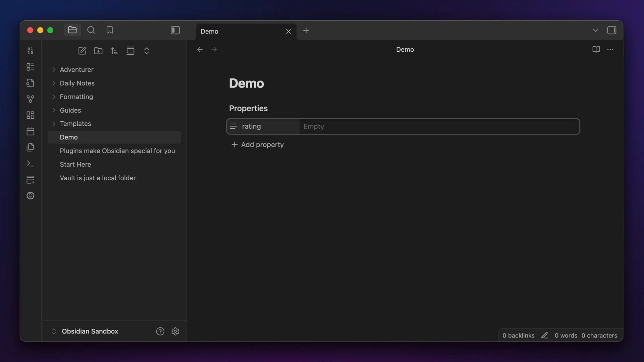The image size is (644, 362).
Task: Expand the Templates folder
Action: [x=54, y=124]
